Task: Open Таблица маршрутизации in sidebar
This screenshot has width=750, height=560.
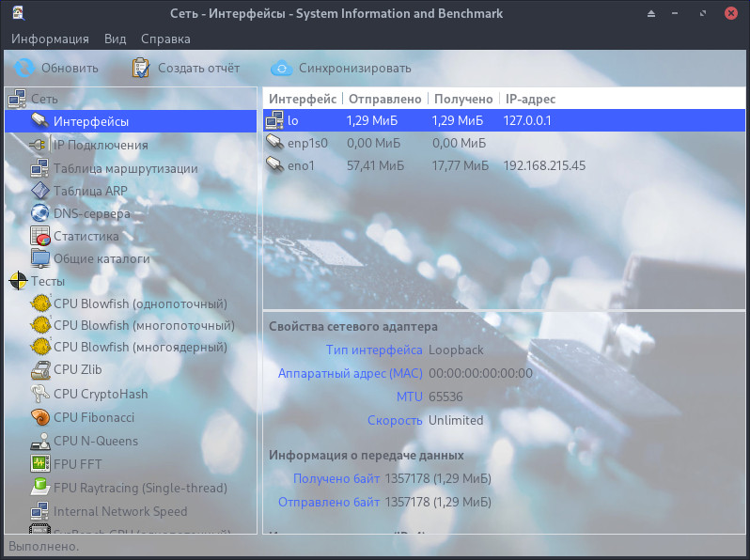Action: point(125,168)
